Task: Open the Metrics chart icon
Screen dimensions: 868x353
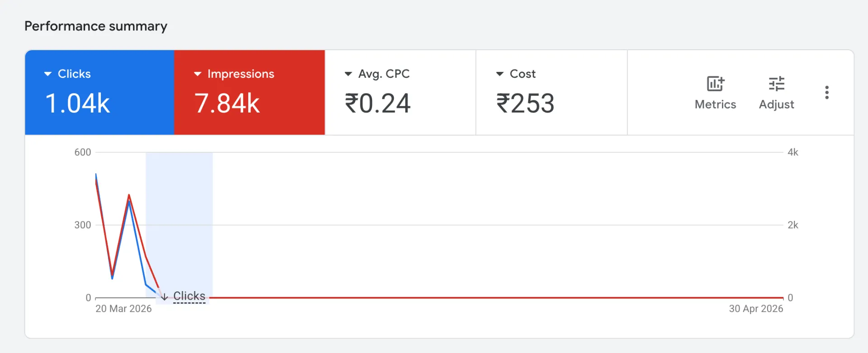Action: point(715,84)
